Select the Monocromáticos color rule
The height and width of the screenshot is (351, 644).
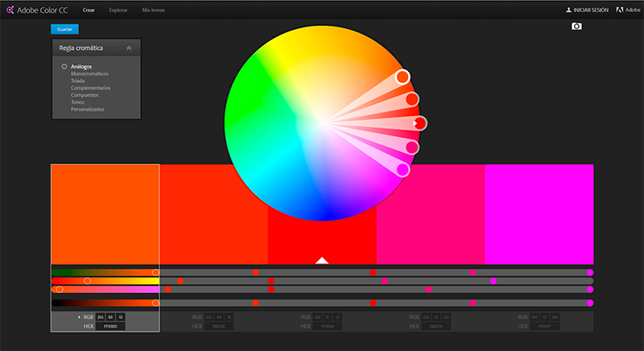[x=91, y=73]
